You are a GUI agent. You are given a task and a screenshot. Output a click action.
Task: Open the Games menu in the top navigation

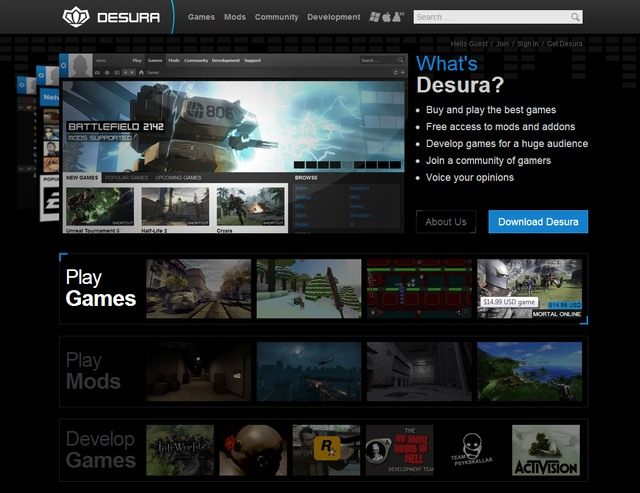click(x=201, y=17)
